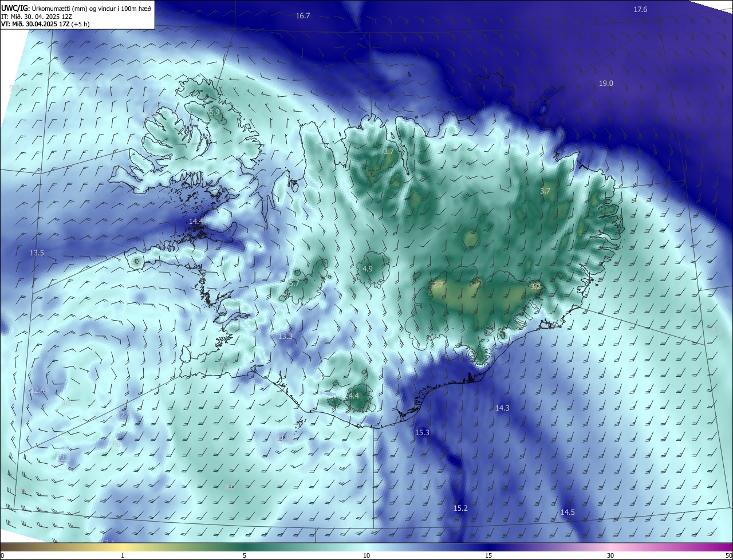
Task: Select the 10 tick on the color scale
Action: [366, 556]
